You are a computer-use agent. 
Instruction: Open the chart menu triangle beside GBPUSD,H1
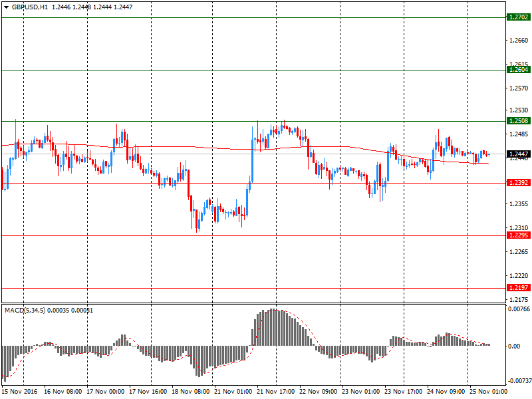tap(6, 7)
